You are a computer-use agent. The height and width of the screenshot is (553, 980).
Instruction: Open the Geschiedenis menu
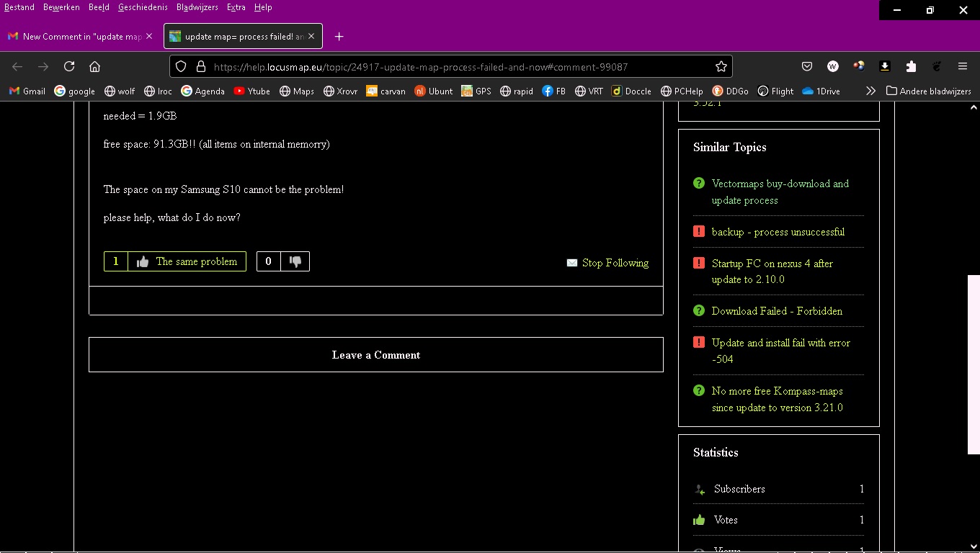coord(143,7)
